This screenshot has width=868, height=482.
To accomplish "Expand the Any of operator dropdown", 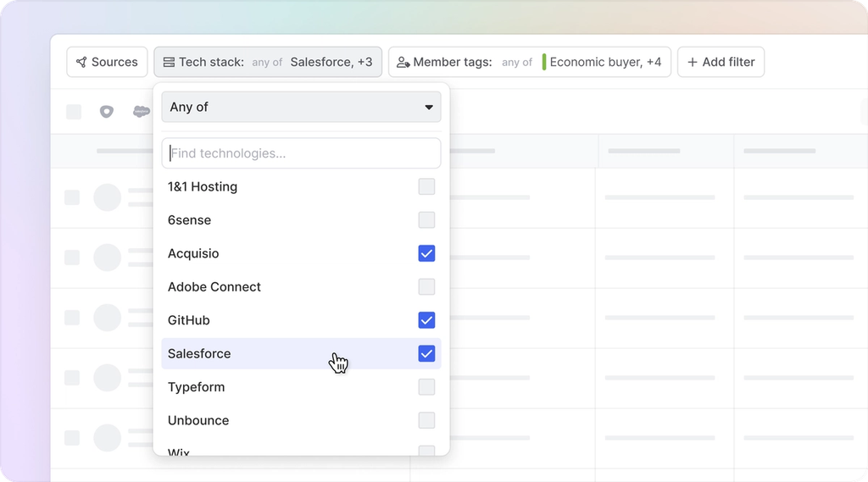I will [x=301, y=107].
